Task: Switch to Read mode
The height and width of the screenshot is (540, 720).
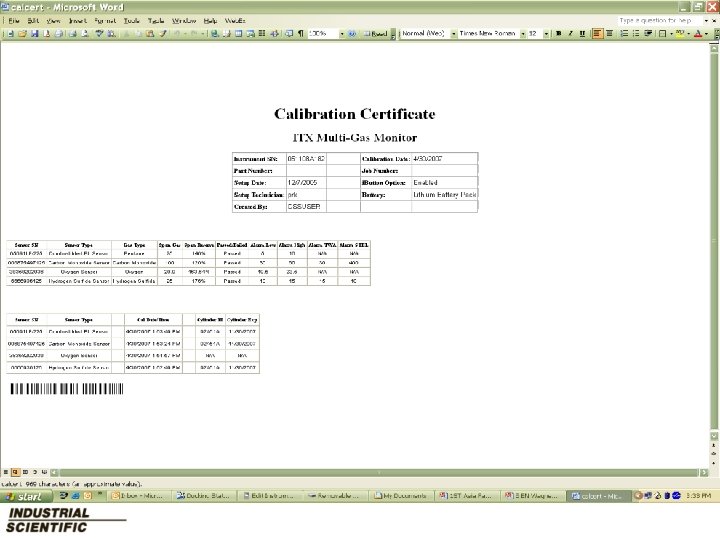Action: click(376, 34)
